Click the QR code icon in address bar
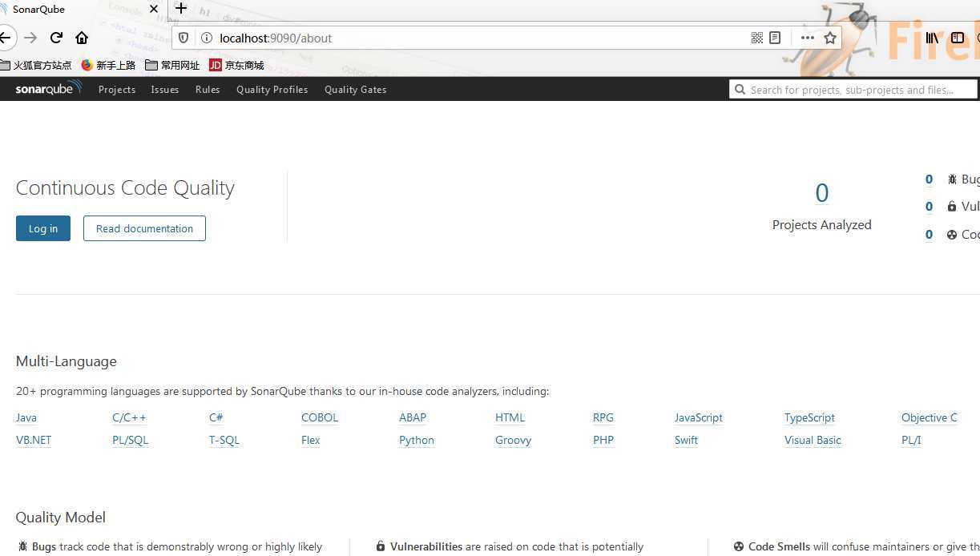980x556 pixels. pyautogui.click(x=756, y=38)
